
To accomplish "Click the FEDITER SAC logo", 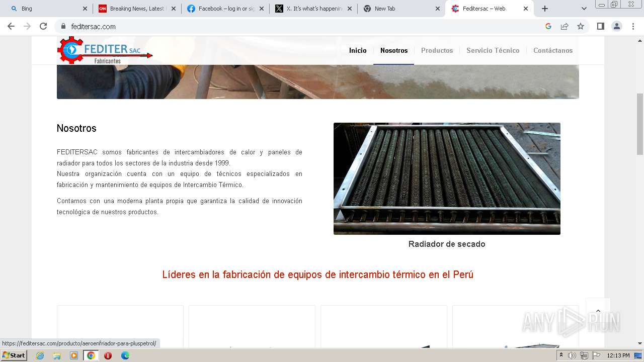I will click(x=105, y=50).
